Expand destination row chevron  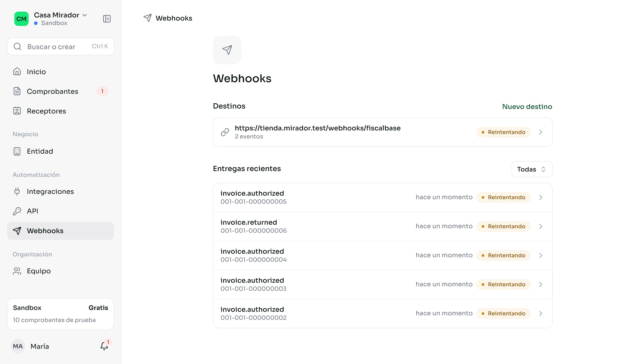[541, 132]
